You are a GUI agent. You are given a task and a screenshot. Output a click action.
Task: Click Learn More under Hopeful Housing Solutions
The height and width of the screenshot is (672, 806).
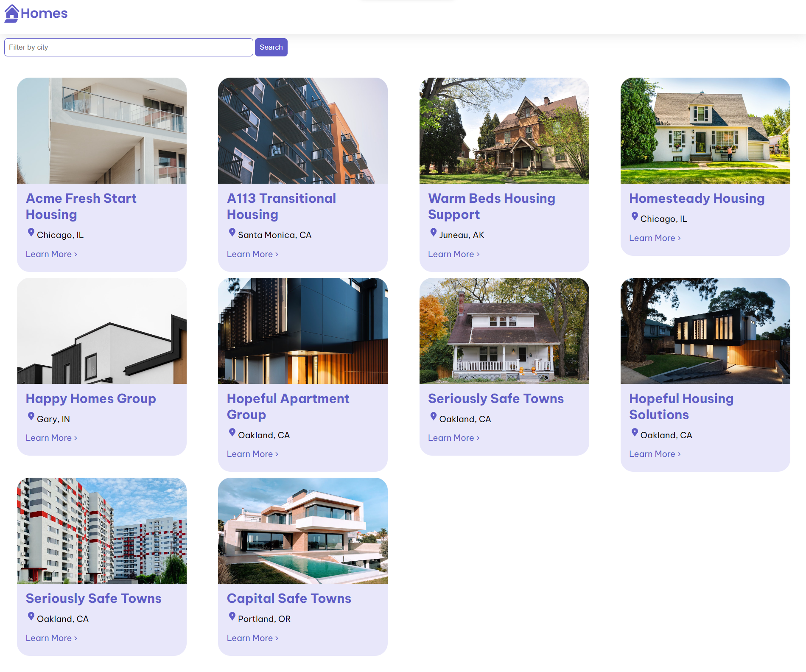[655, 454]
